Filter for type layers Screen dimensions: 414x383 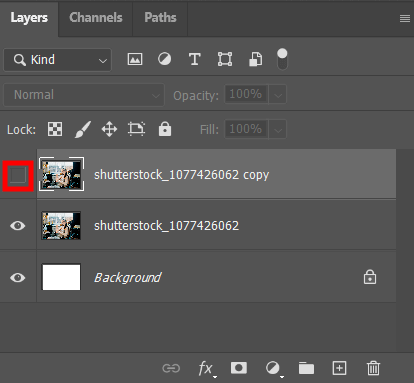point(195,60)
